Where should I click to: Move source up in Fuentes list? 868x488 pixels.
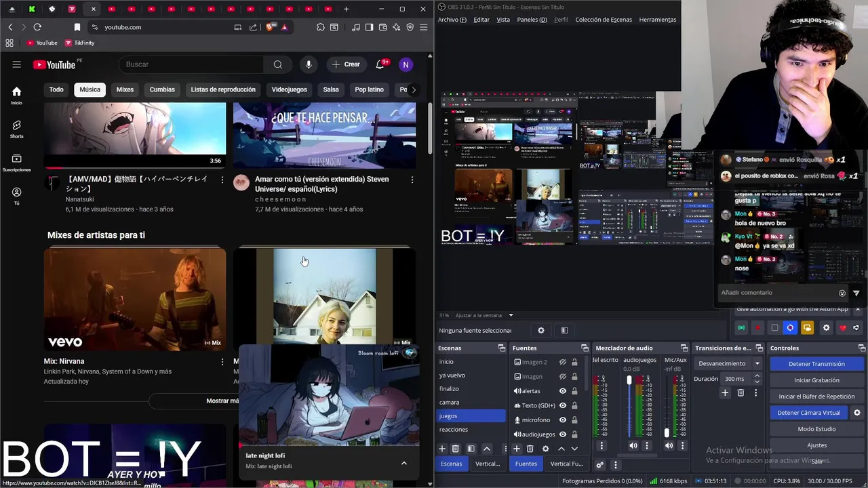[x=561, y=449]
